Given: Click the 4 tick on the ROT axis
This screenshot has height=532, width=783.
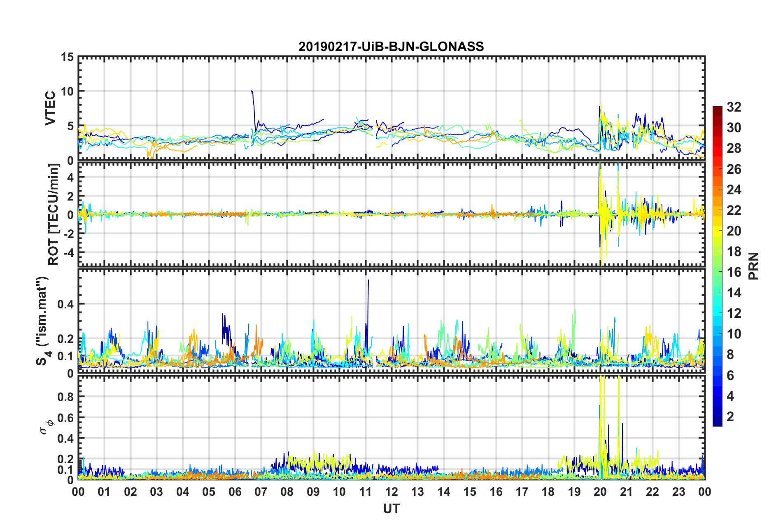Looking at the screenshot, I should [70, 177].
